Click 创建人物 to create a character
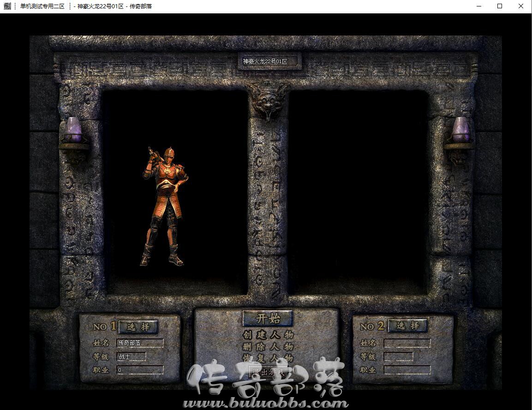 (268, 335)
